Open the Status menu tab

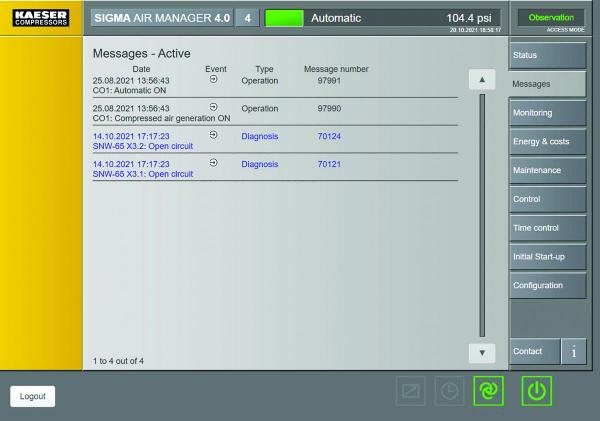click(548, 55)
